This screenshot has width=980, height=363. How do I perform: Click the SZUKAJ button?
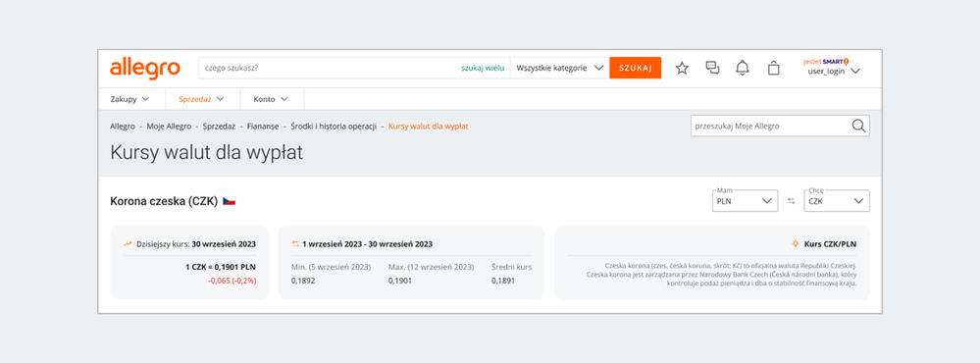[x=635, y=68]
